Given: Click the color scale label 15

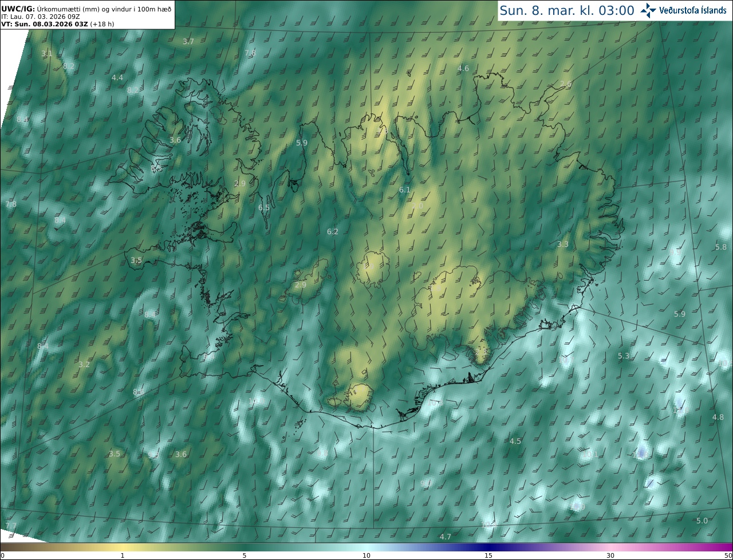Looking at the screenshot, I should [488, 555].
